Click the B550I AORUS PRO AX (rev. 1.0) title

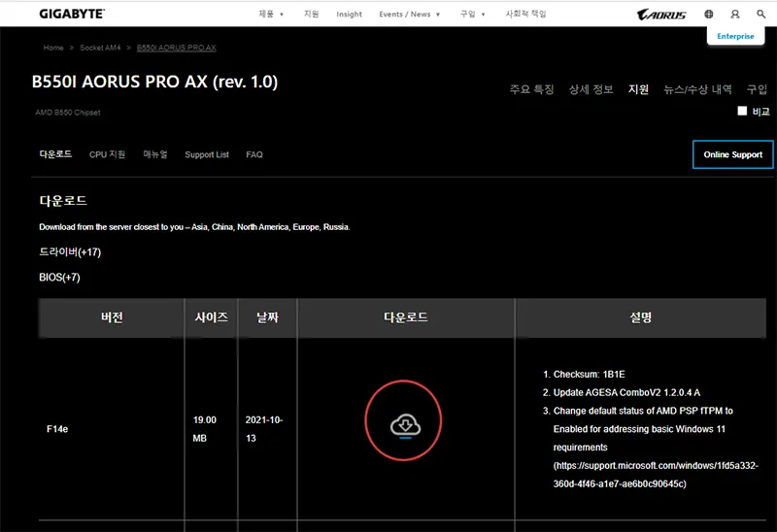pyautogui.click(x=154, y=82)
